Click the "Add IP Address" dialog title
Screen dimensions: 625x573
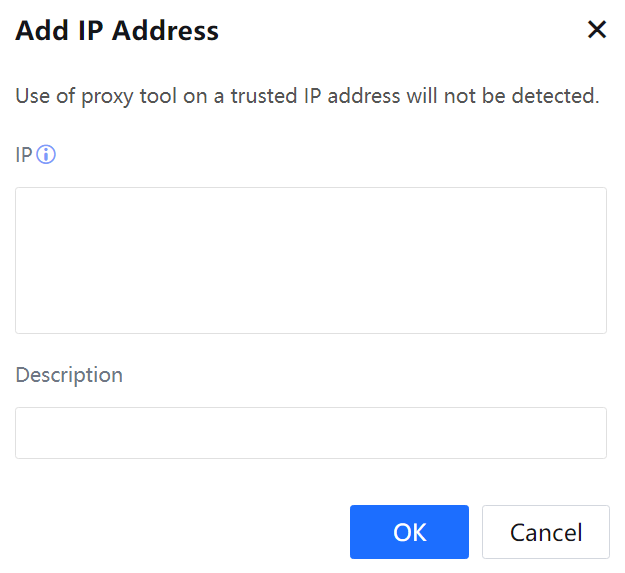[117, 31]
